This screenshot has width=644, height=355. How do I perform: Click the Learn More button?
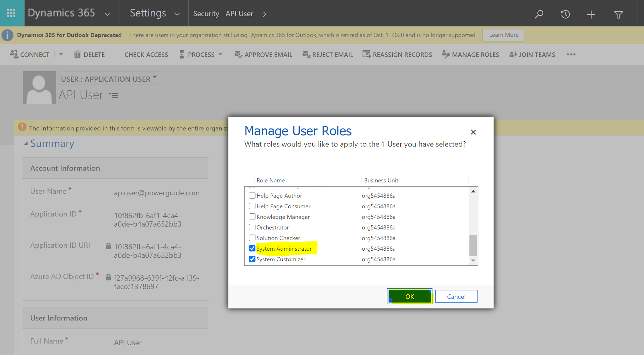(503, 35)
